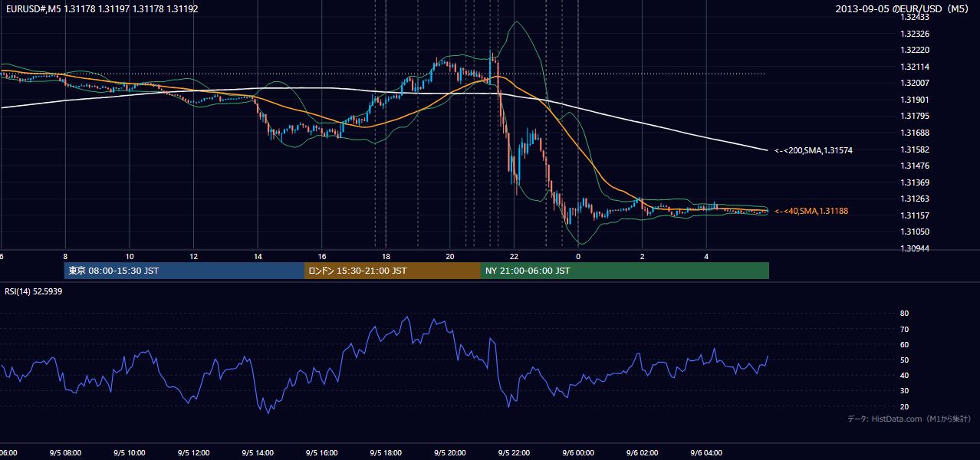Click RSI scale level 50
Screen dimensions: 980x460
click(x=905, y=360)
